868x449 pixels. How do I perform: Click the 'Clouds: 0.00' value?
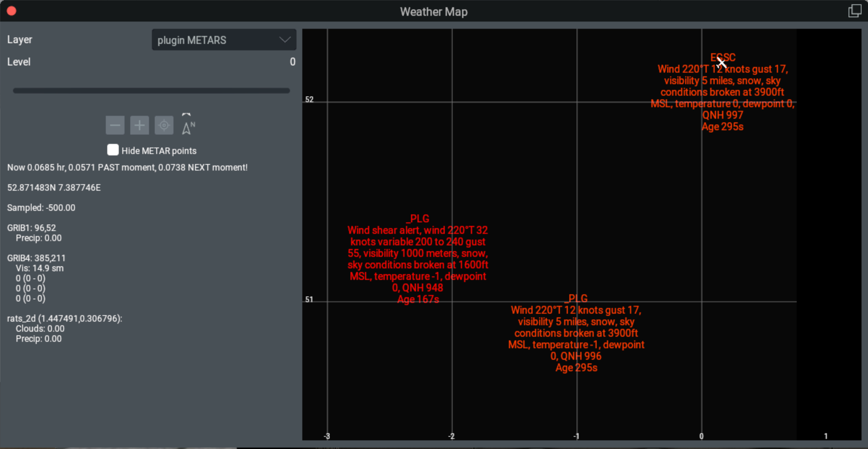(40, 328)
